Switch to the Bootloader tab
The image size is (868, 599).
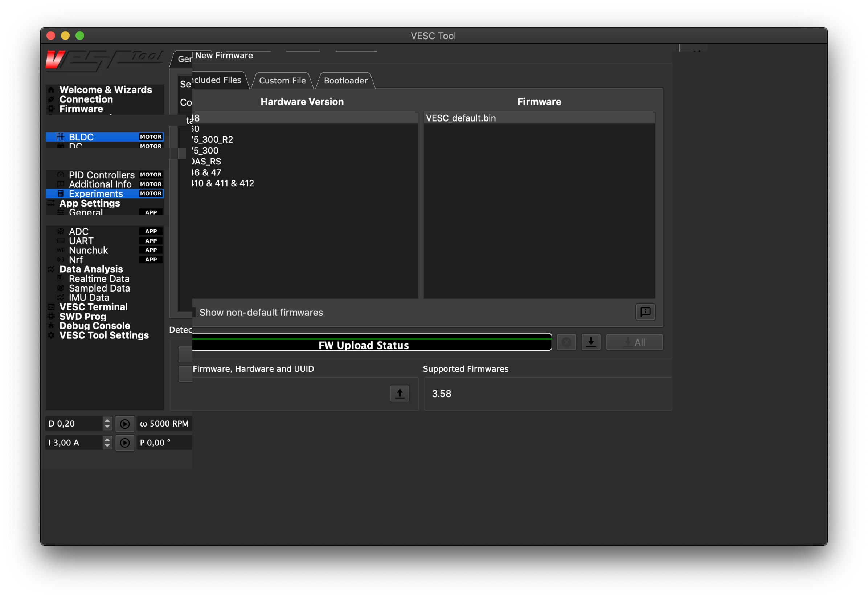point(345,81)
